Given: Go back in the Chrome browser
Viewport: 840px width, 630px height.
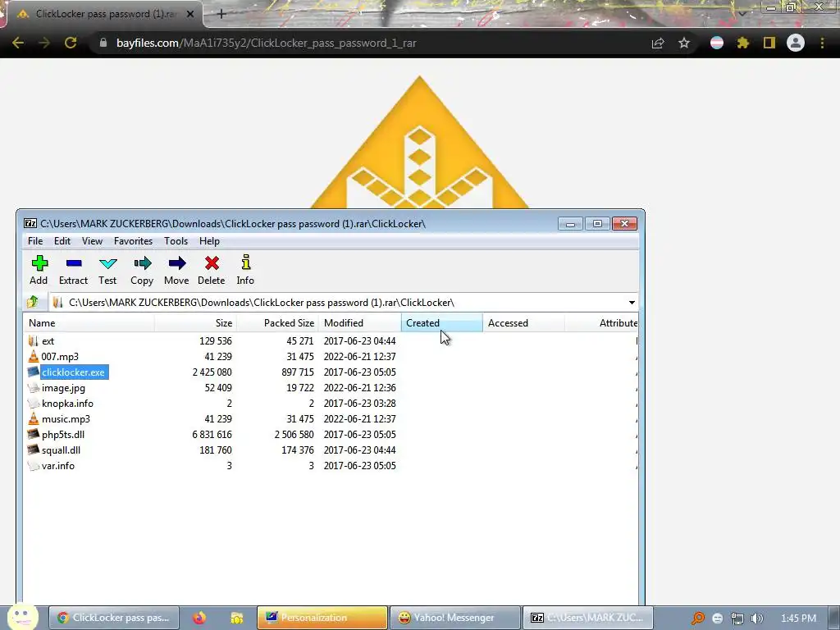Looking at the screenshot, I should pyautogui.click(x=18, y=43).
